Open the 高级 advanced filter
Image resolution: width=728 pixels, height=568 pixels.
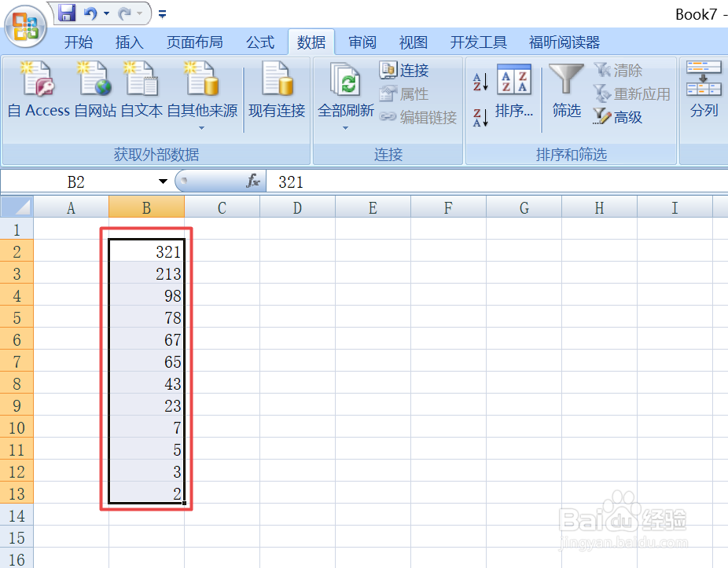[618, 117]
